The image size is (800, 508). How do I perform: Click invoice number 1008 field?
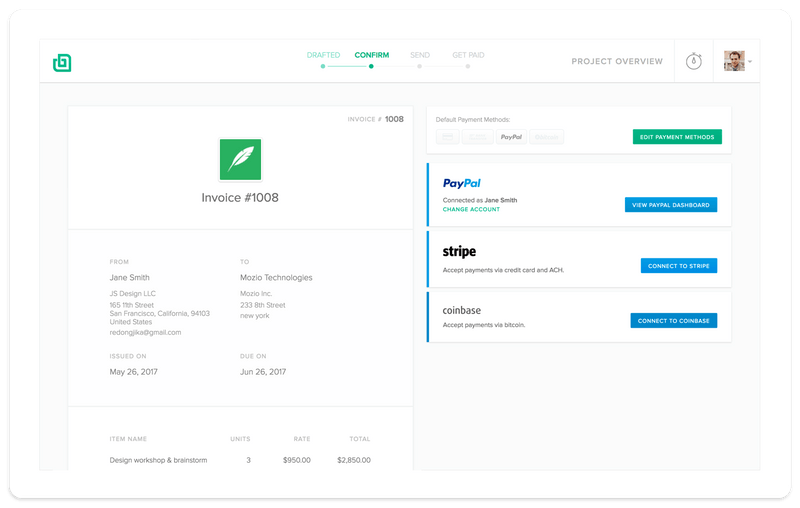point(394,119)
